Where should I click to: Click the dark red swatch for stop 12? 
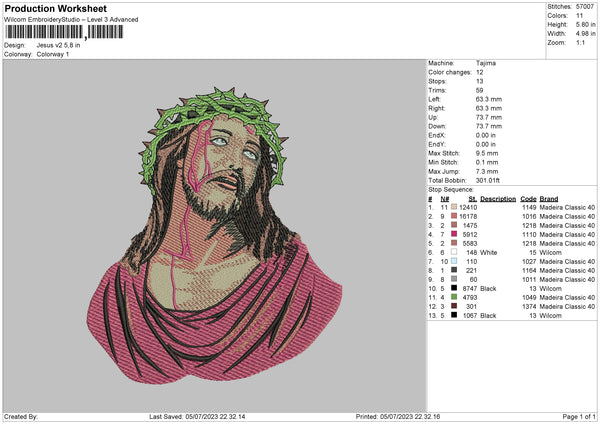pos(454,306)
